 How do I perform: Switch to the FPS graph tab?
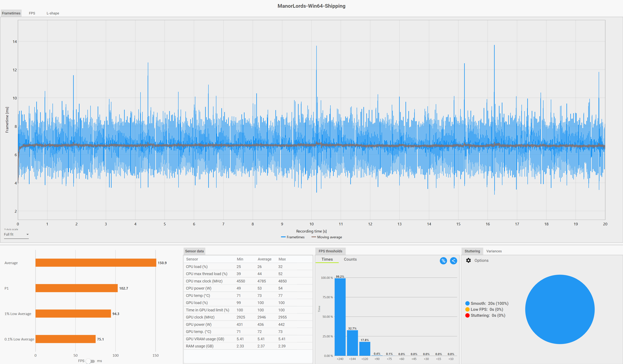coord(32,13)
